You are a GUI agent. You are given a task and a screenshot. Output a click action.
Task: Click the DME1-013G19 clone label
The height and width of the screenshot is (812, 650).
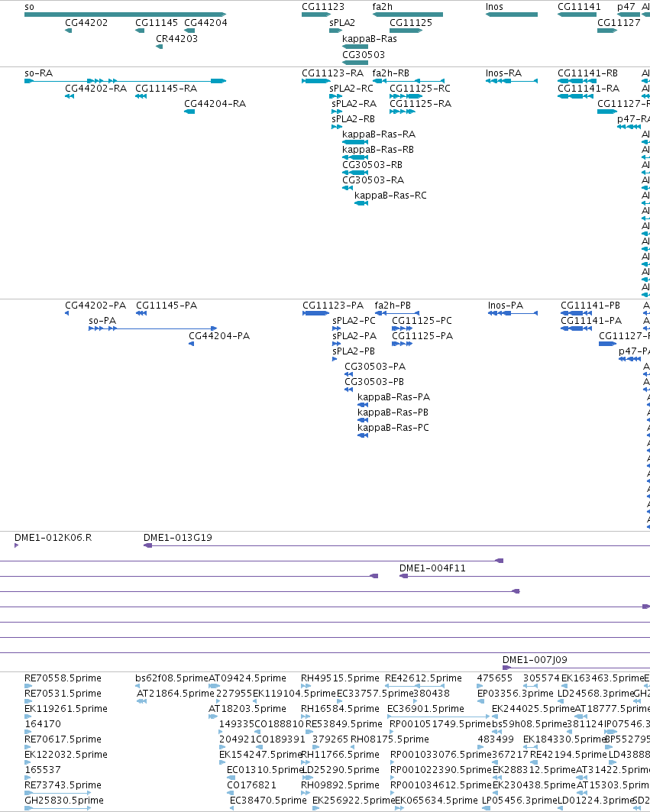(x=178, y=538)
